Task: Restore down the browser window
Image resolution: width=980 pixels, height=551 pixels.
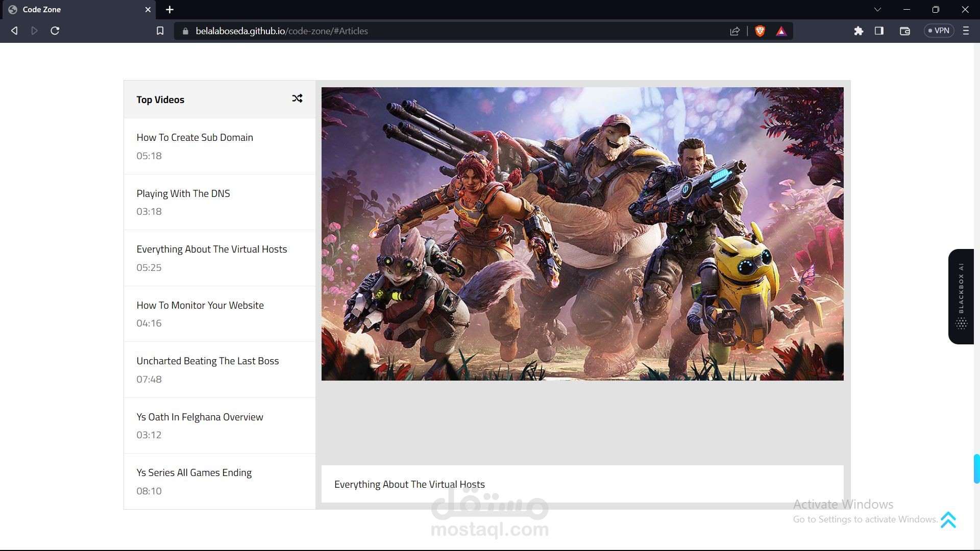Action: pos(936,10)
